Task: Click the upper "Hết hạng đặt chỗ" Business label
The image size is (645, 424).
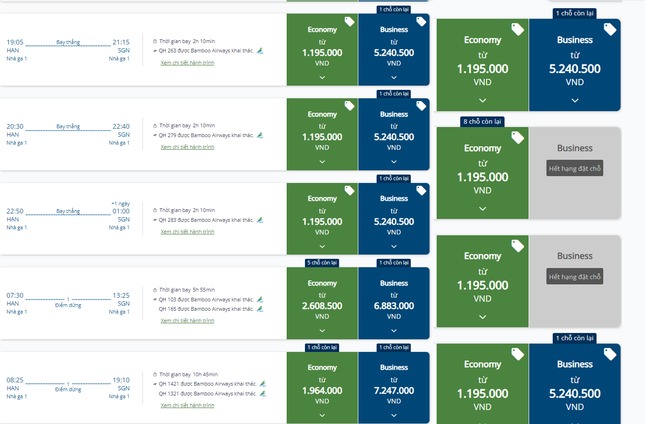Action: pyautogui.click(x=575, y=169)
